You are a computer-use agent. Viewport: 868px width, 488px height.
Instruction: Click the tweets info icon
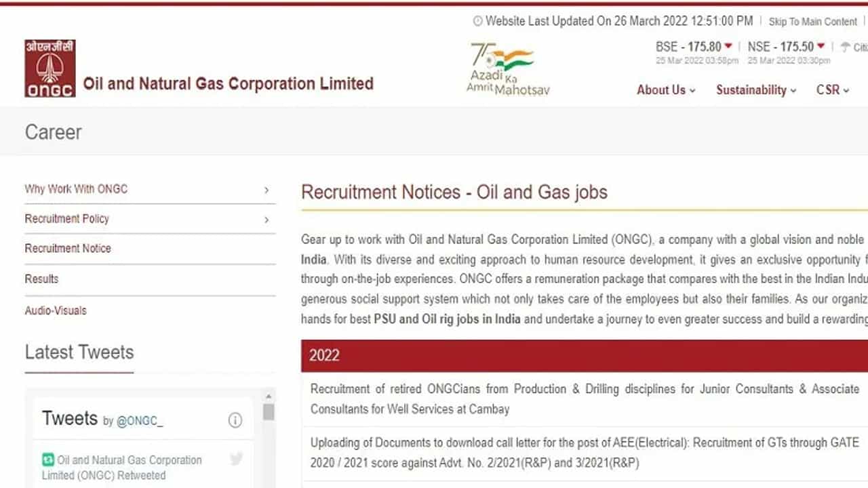point(235,421)
